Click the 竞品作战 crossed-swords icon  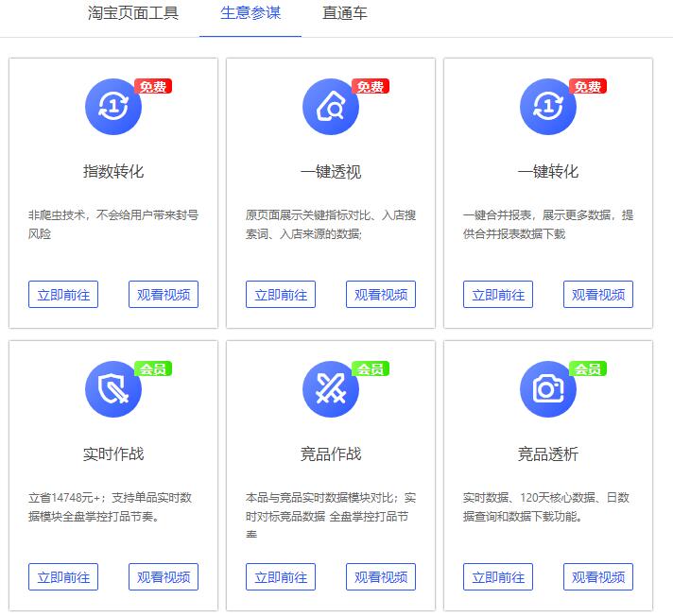(331, 388)
